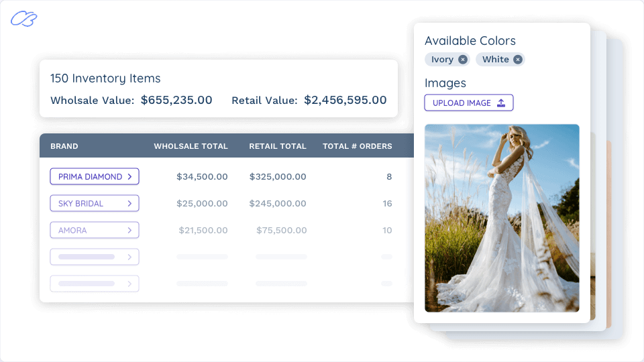Select the Total # Orders header
The image size is (644, 362).
click(x=357, y=146)
